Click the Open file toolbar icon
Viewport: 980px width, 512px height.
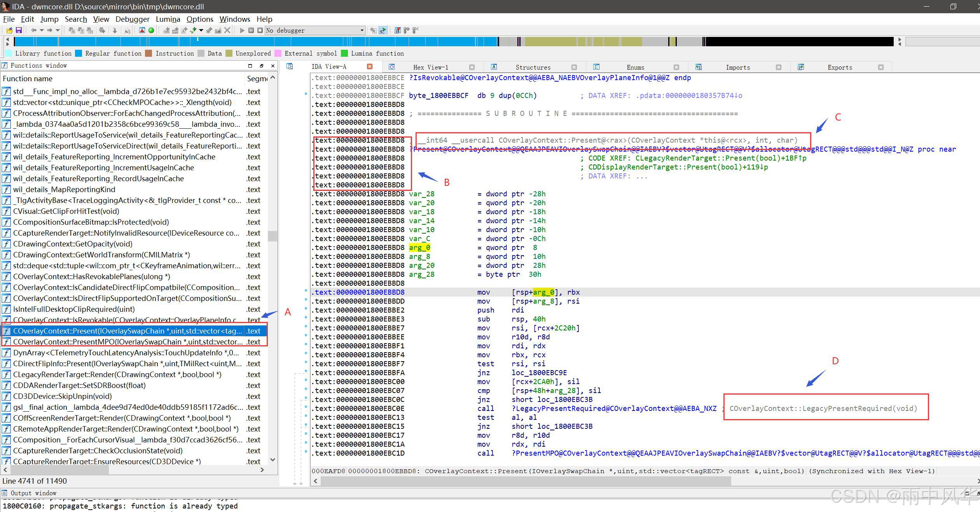[9, 30]
